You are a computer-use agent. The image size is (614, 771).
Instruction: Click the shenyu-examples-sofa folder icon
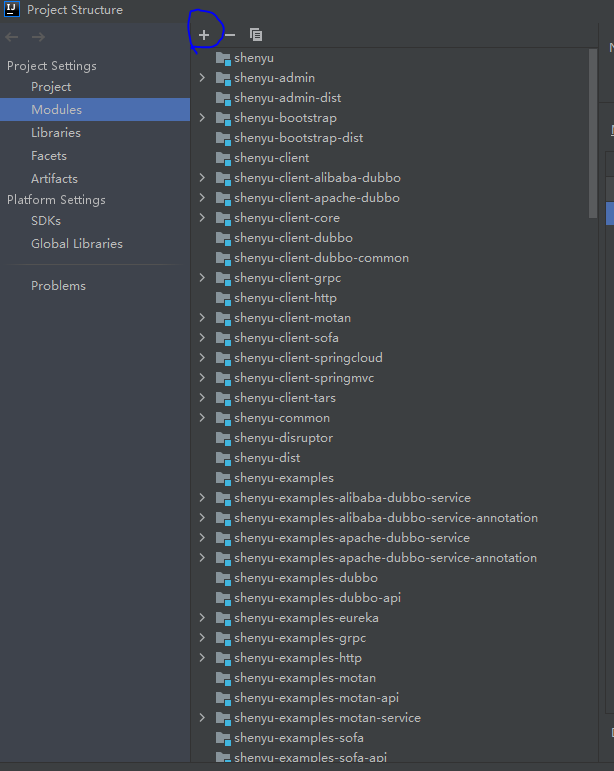pyautogui.click(x=223, y=738)
